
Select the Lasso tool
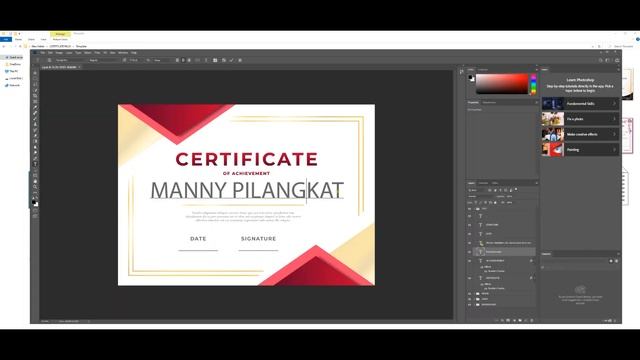[35, 84]
